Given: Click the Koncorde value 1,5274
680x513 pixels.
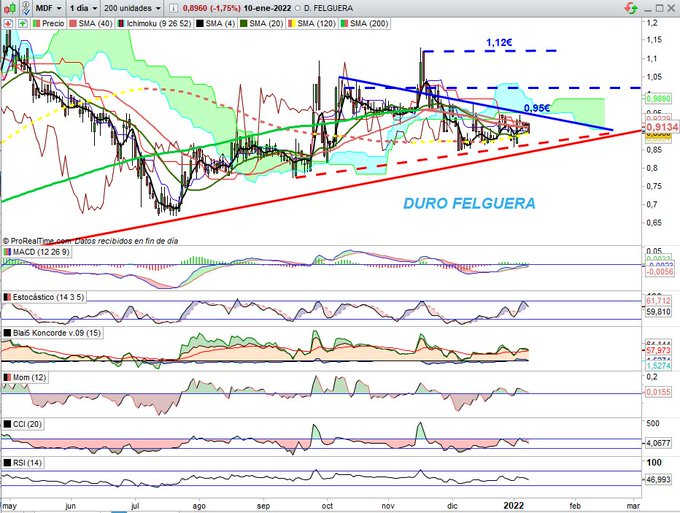Looking at the screenshot, I should (658, 366).
